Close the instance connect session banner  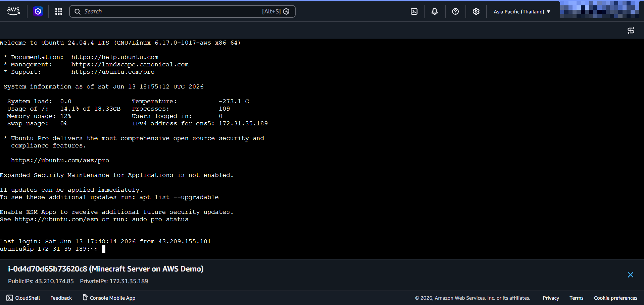(x=631, y=275)
